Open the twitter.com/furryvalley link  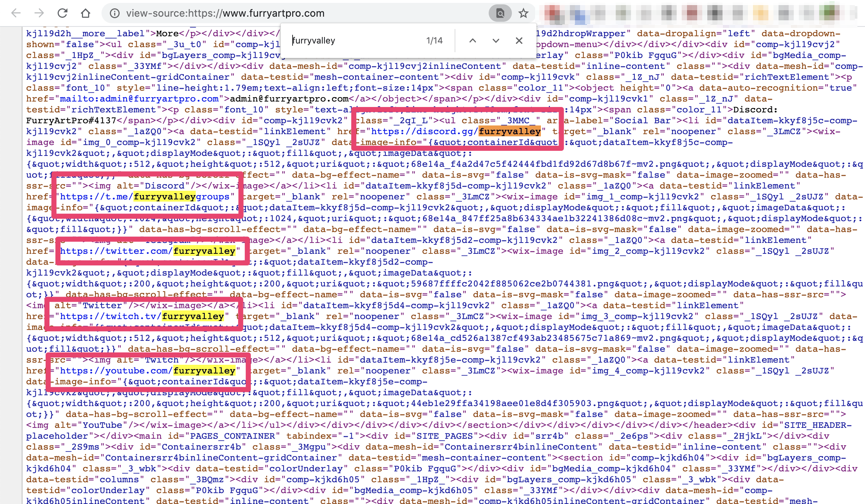(148, 251)
